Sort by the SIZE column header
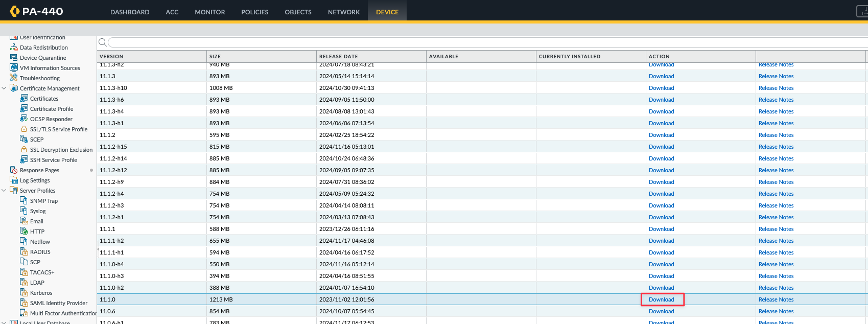 [262, 56]
